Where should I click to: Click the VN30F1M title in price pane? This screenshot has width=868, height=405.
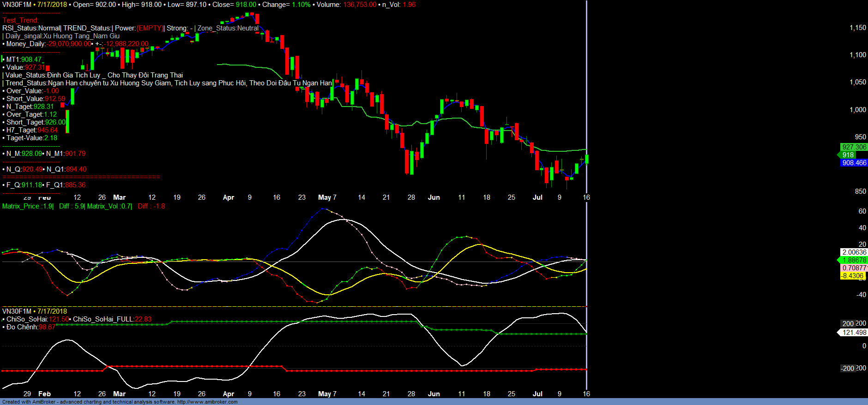coord(17,5)
